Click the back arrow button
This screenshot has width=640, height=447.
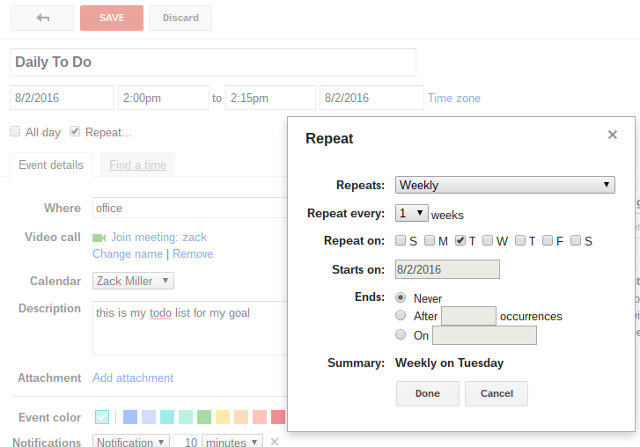[x=42, y=17]
